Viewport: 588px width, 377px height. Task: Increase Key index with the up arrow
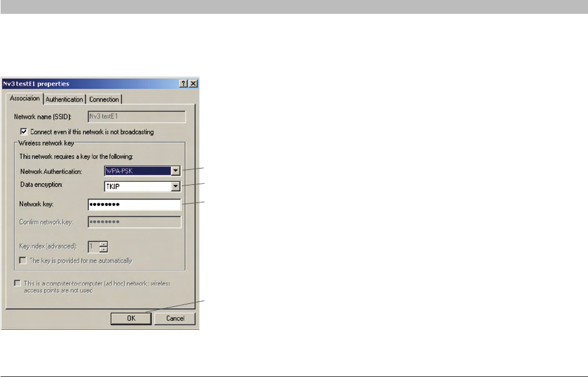(103, 244)
